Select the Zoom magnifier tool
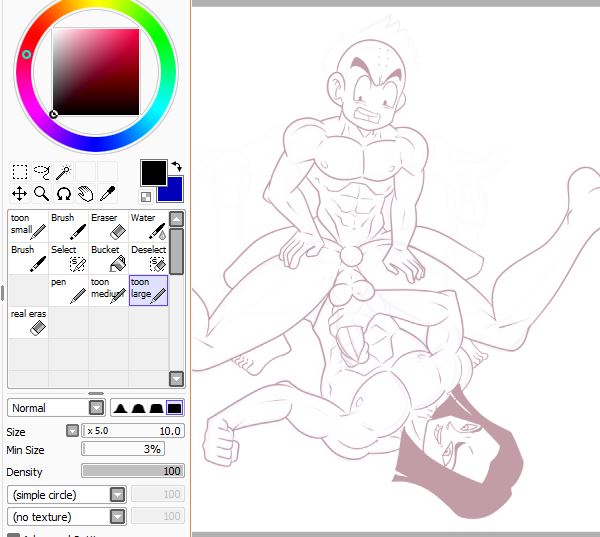600x537 pixels. 41,193
